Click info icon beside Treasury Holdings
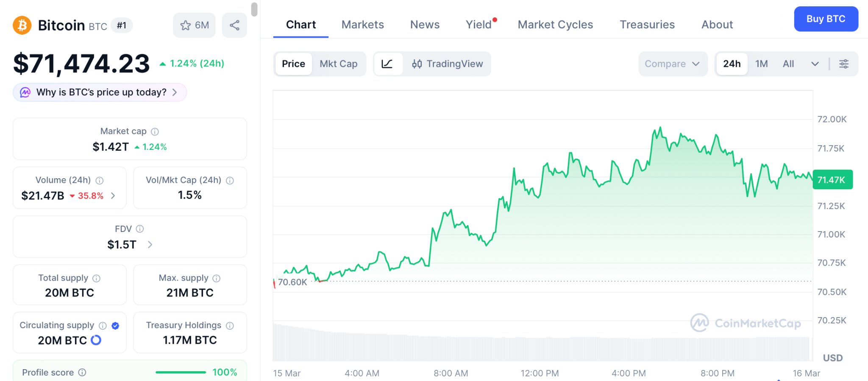The width and height of the screenshot is (868, 381). click(230, 326)
